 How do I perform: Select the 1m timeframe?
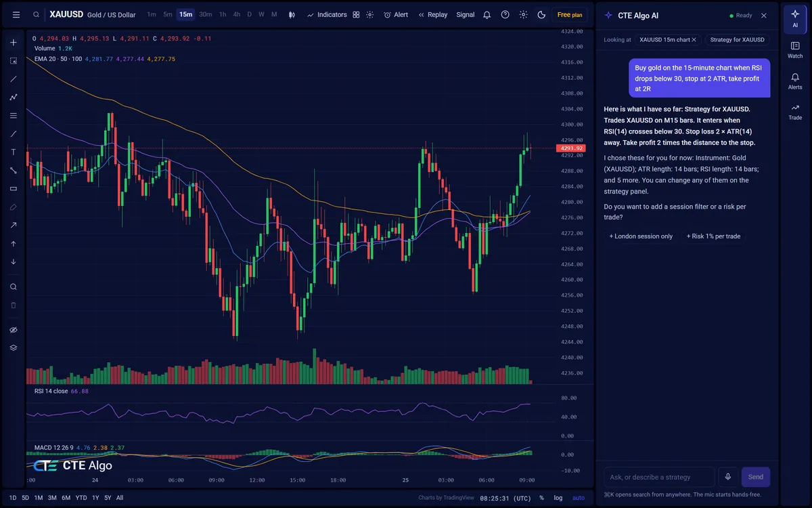[152, 14]
